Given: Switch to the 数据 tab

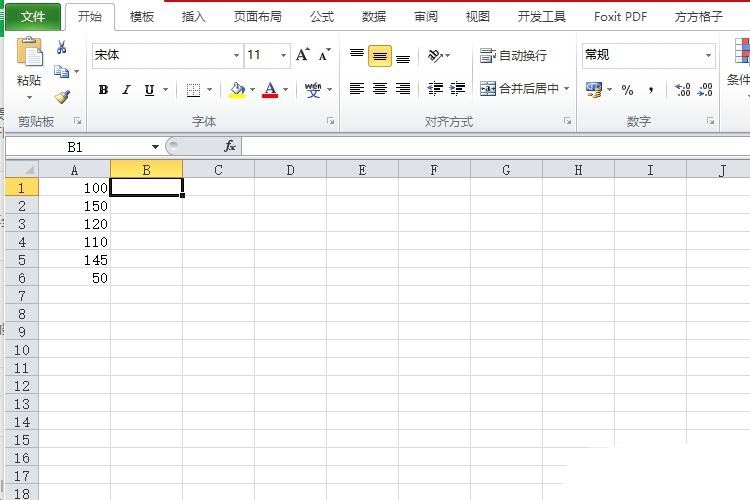Looking at the screenshot, I should [x=374, y=17].
